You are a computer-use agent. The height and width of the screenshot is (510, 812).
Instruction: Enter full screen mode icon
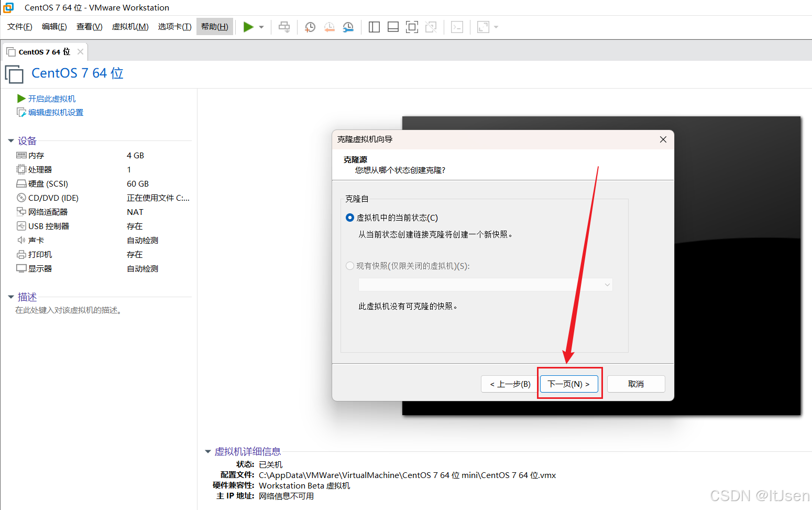412,27
